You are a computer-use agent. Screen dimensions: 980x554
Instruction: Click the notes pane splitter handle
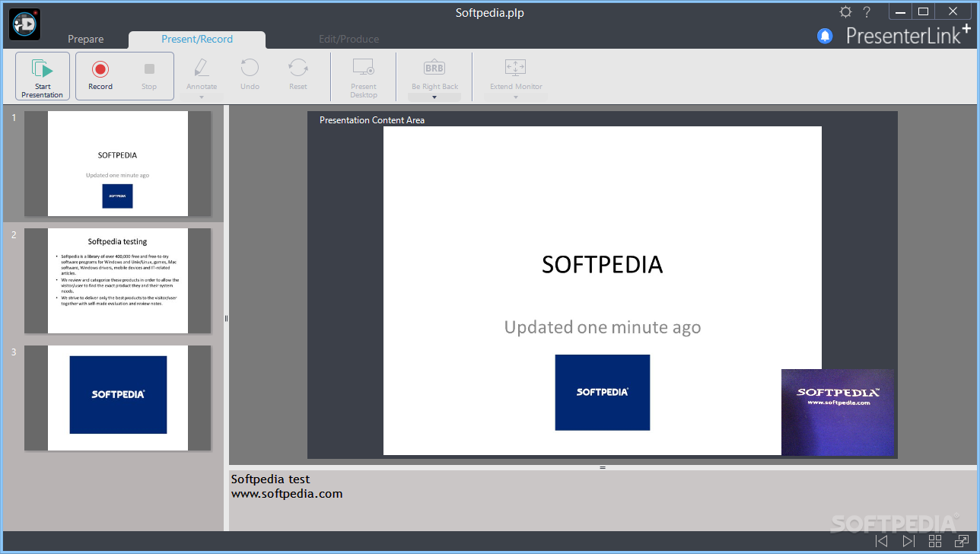point(603,467)
